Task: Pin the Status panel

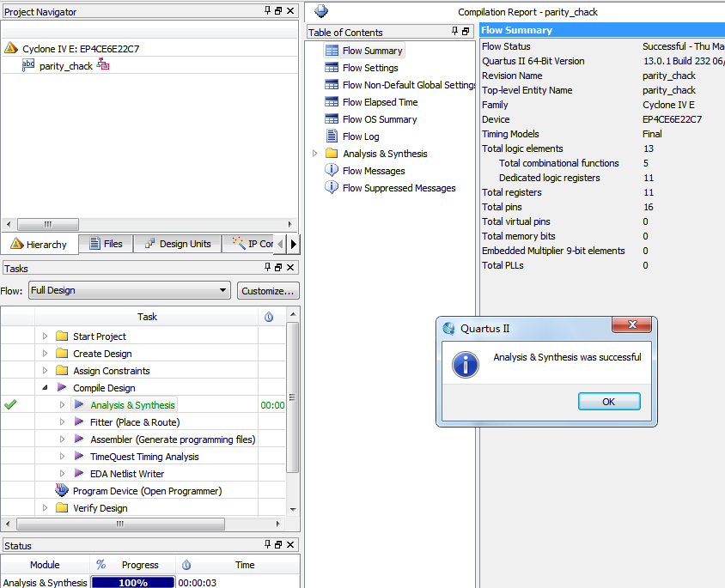Action: point(268,544)
